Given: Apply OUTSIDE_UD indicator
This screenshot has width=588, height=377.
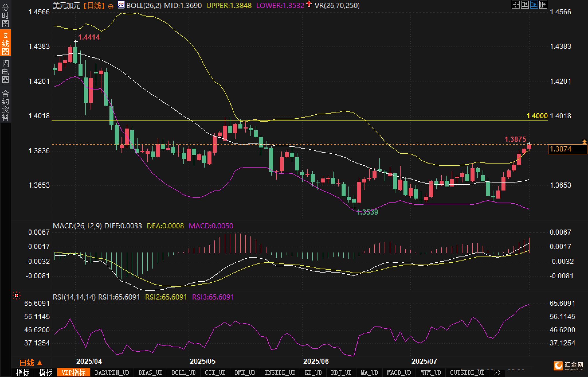Looking at the screenshot, I should point(467,372).
